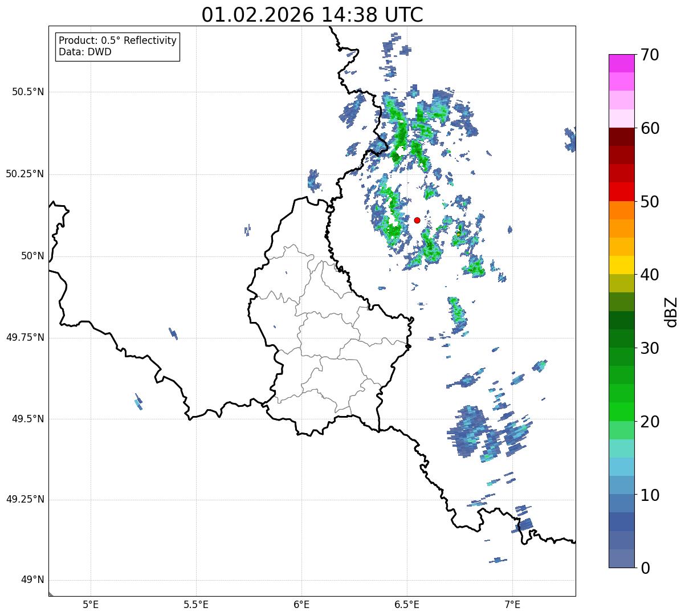This screenshot has width=685, height=616.
Task: Click the colorbar tick label 0
Action: pos(645,568)
